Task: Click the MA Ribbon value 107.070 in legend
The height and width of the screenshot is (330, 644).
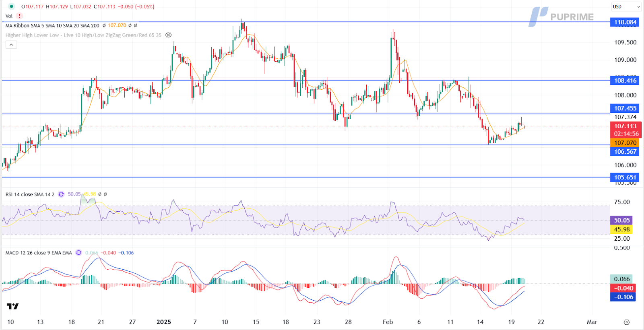Action: pos(117,25)
